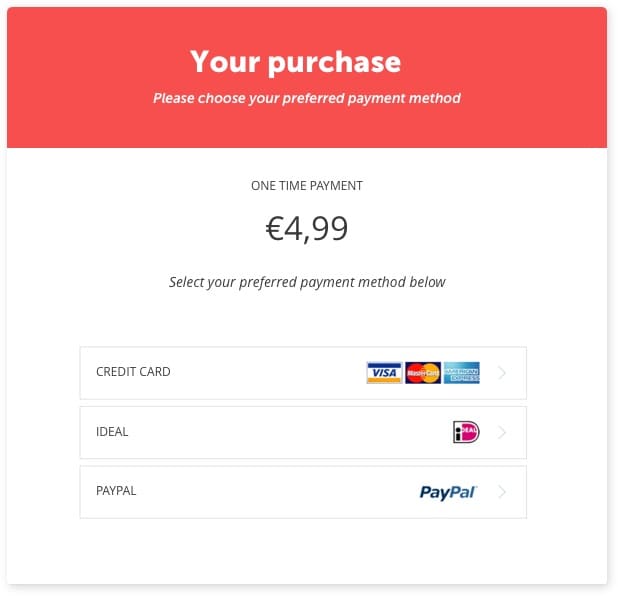Click empty area of the Credit Card row
The width and height of the screenshot is (618, 596).
click(x=268, y=373)
